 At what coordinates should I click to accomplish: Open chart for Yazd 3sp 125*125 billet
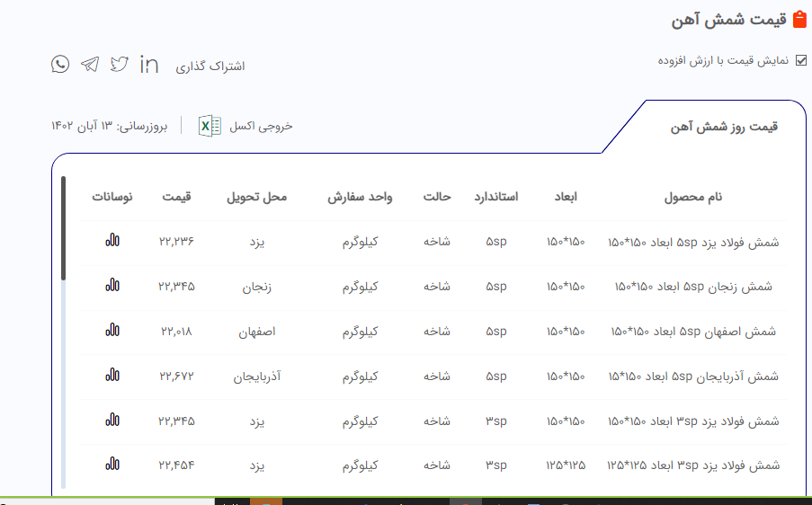tap(112, 464)
